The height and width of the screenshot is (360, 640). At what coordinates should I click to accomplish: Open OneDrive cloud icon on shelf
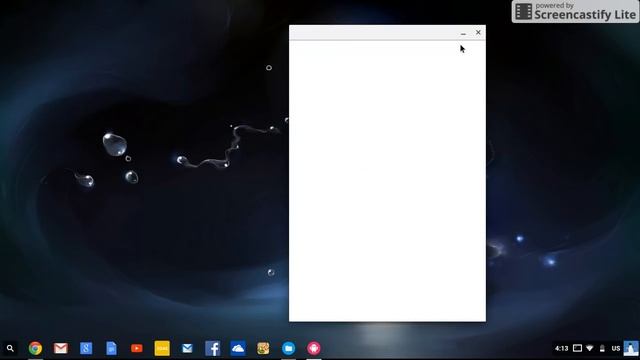238,348
